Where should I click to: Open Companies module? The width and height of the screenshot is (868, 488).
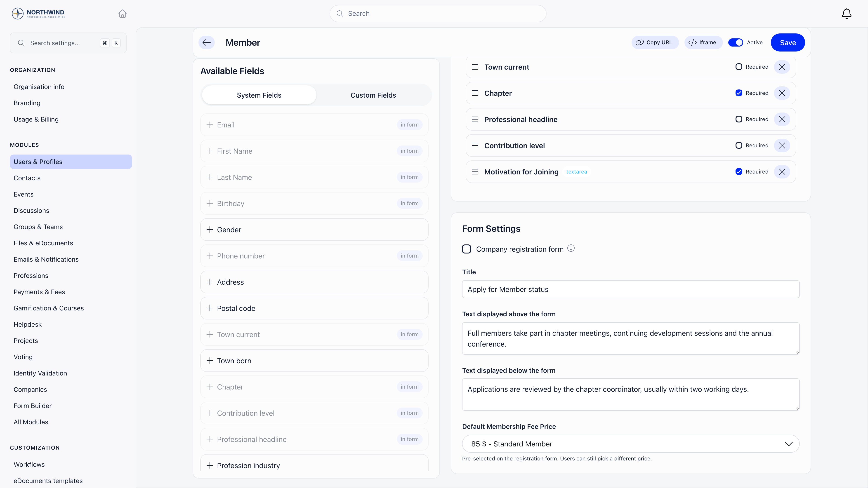click(30, 390)
